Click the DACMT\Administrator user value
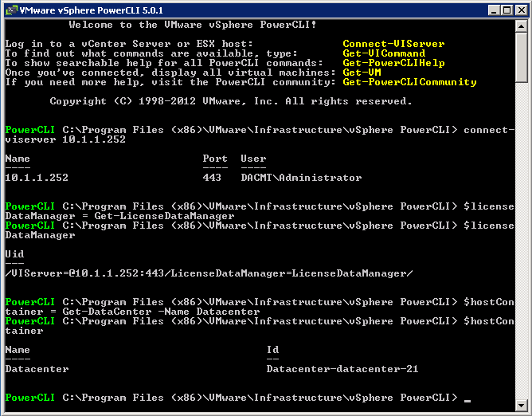532x416 pixels. point(301,178)
